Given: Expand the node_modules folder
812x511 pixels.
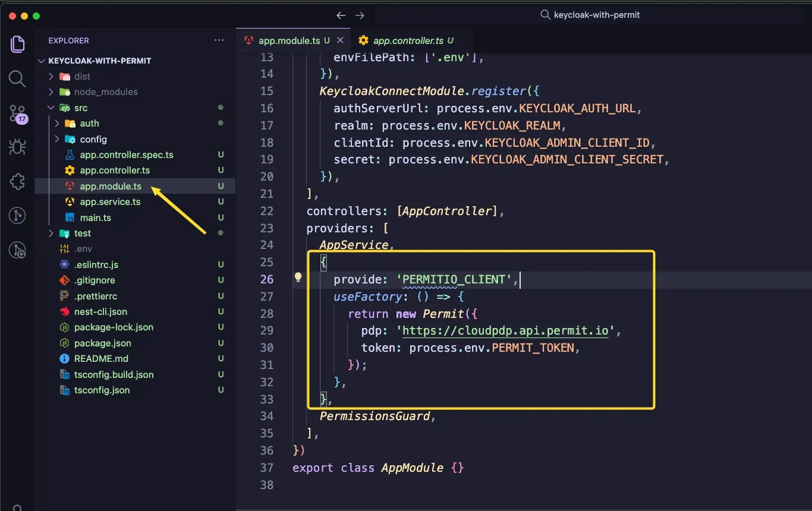Looking at the screenshot, I should coord(105,92).
